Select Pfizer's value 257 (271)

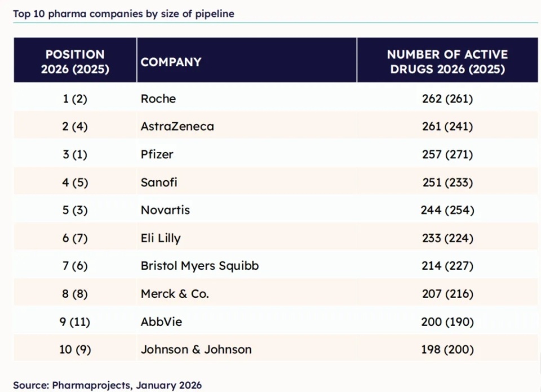point(447,154)
